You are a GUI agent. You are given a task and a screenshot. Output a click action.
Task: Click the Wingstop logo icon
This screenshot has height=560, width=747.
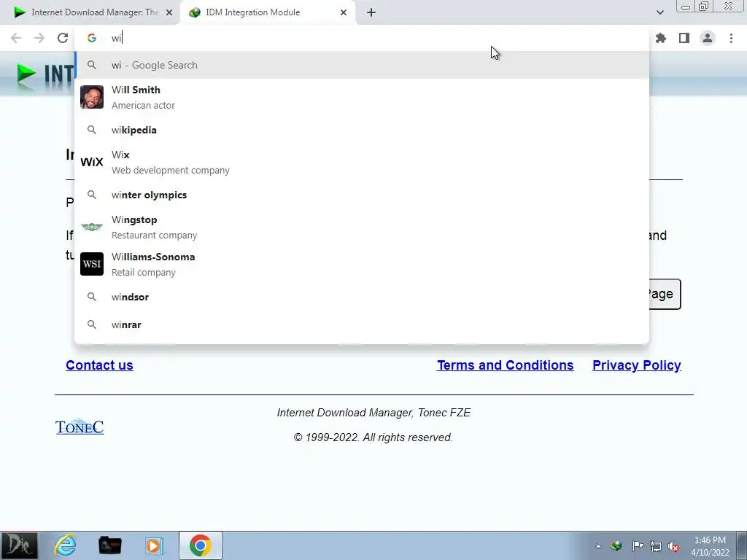pos(92,227)
